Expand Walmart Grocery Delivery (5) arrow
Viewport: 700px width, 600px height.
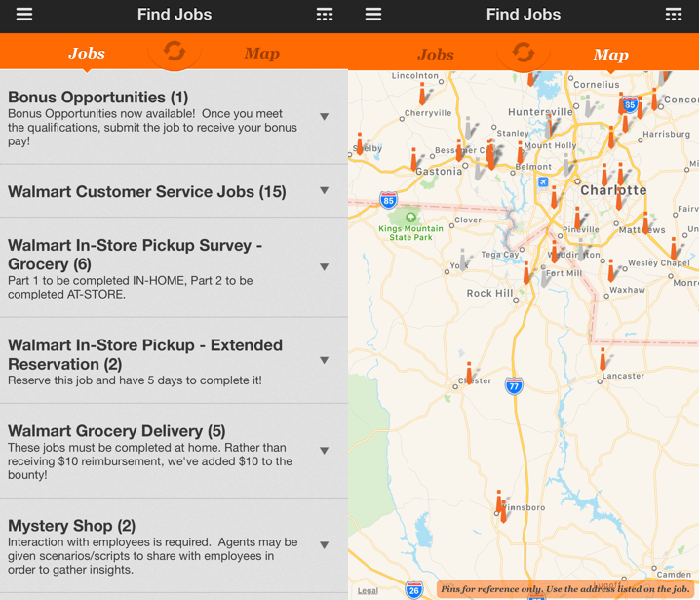coord(325,451)
